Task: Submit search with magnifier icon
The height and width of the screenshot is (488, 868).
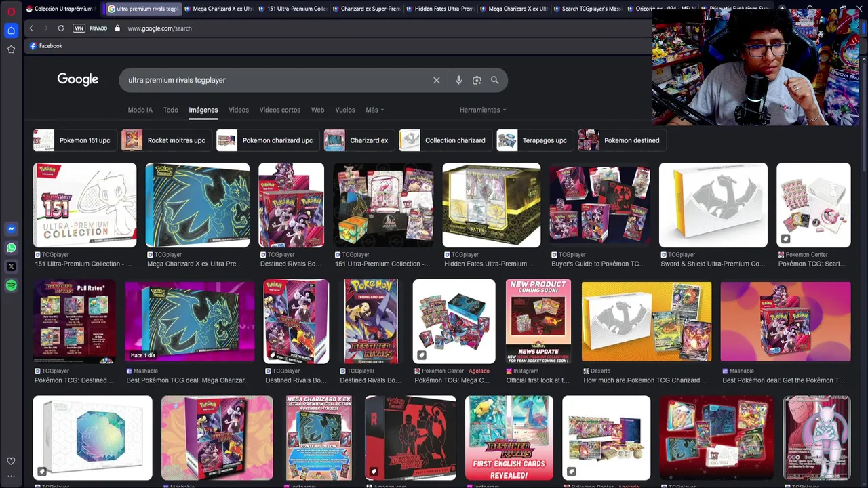Action: 495,80
